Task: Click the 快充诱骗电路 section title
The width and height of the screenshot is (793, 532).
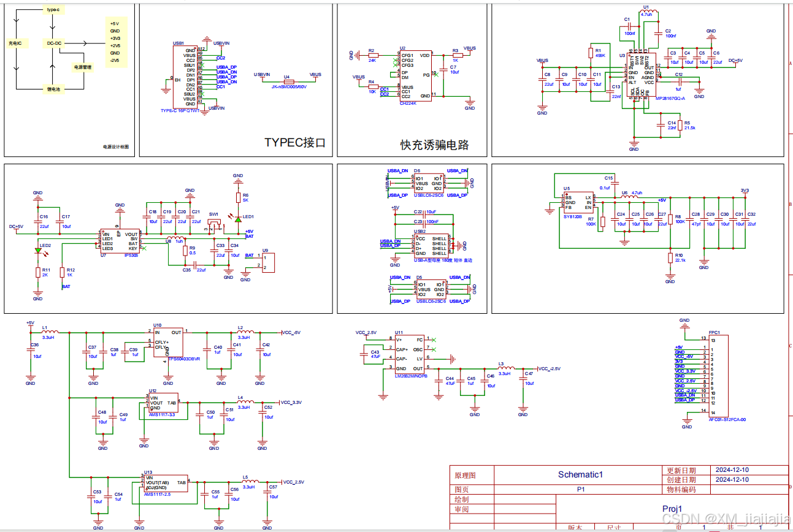Action: tap(435, 145)
